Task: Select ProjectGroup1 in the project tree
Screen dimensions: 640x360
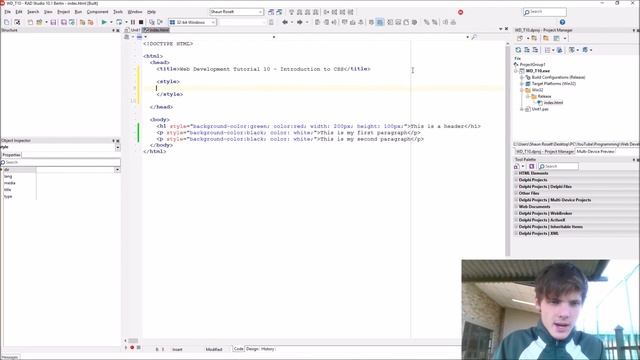Action: 532,64
